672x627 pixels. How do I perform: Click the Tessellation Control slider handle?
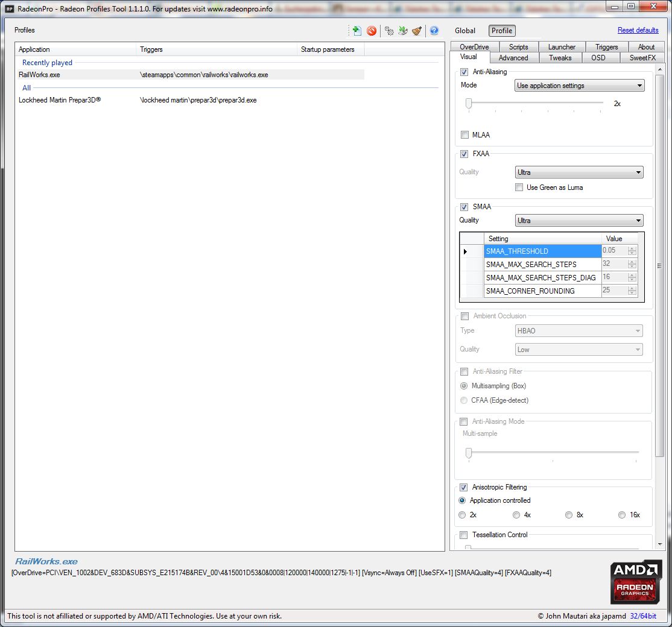(x=469, y=547)
